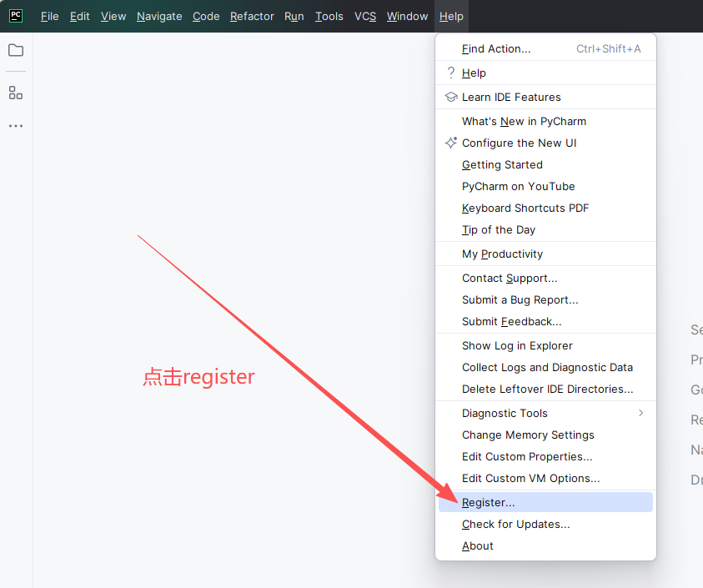The width and height of the screenshot is (703, 588).
Task: Select Check for Updates...
Action: click(545, 524)
